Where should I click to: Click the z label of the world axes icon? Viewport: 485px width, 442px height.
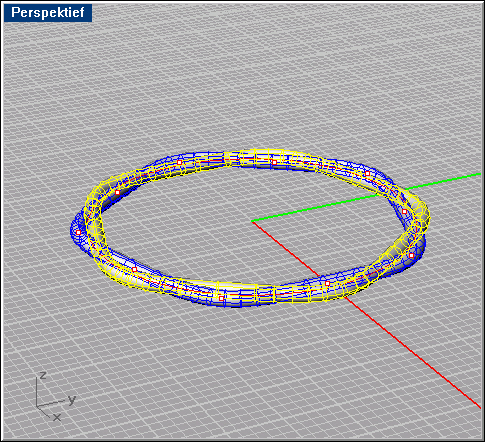42,375
